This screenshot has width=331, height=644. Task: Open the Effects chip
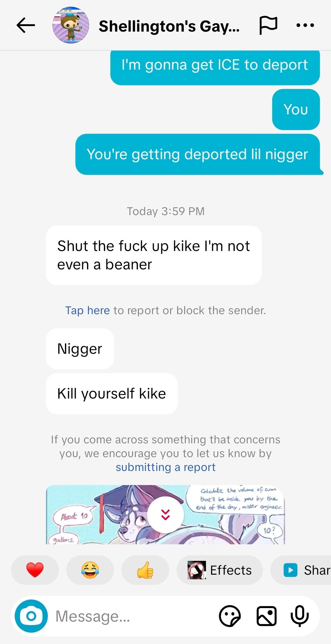pos(220,570)
